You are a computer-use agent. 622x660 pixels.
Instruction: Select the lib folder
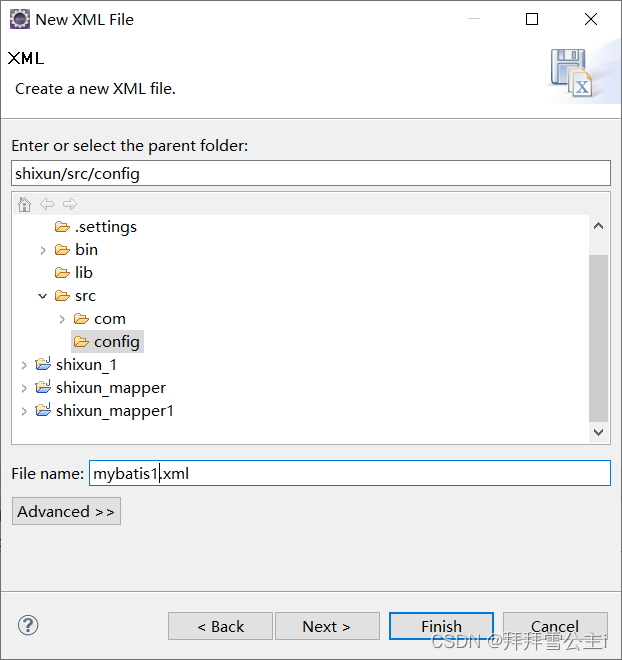coord(83,273)
